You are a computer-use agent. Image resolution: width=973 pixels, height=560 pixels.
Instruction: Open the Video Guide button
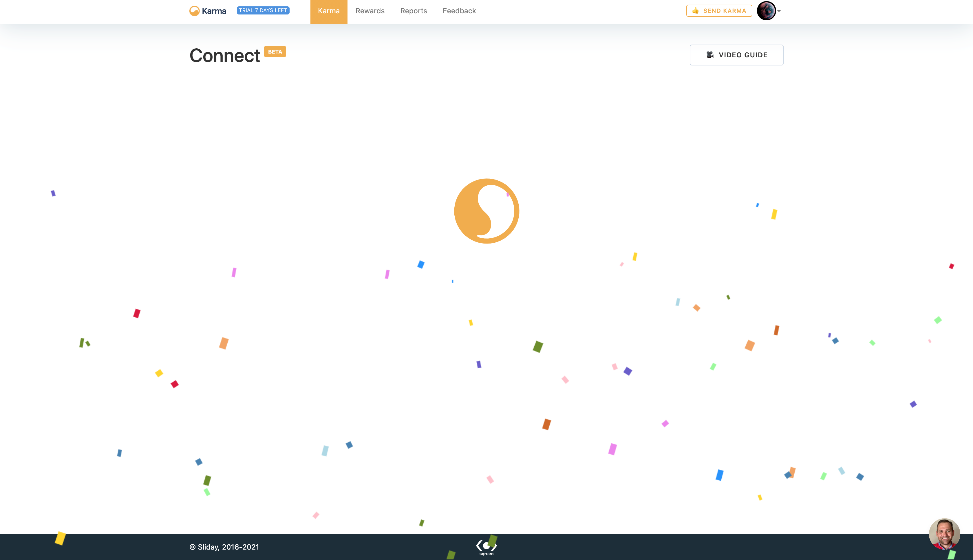(x=736, y=55)
